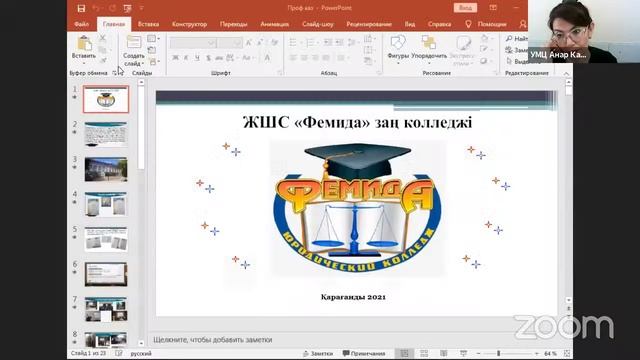Open the Справка tab

(440, 24)
